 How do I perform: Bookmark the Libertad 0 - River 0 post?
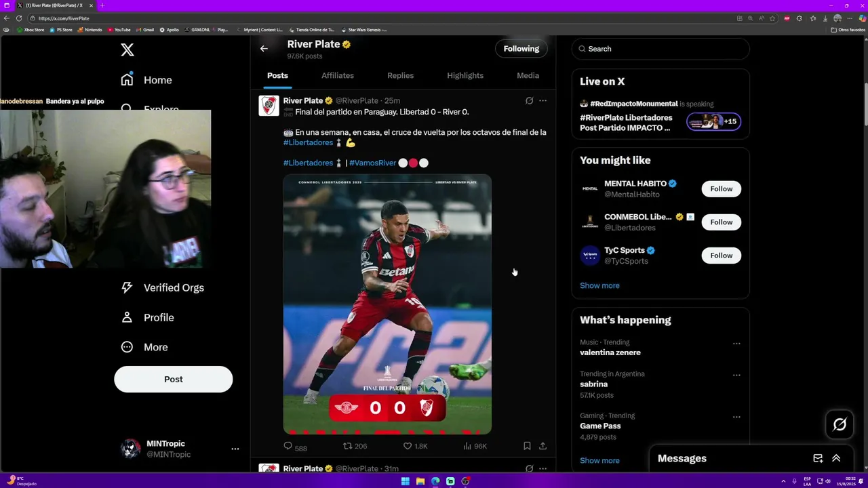527,446
